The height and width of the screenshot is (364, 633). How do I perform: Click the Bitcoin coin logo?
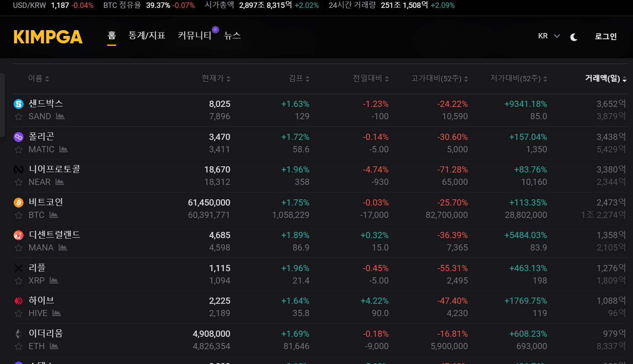pos(19,203)
